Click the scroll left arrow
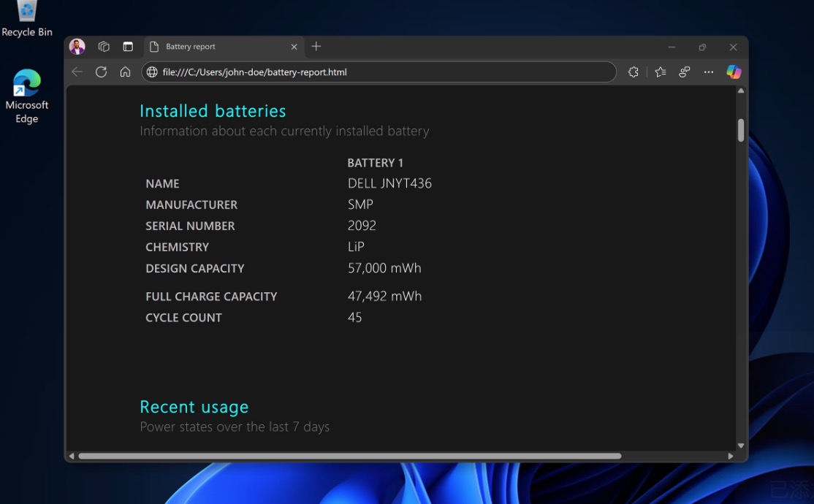Viewport: 814px width, 504px height. (72, 457)
